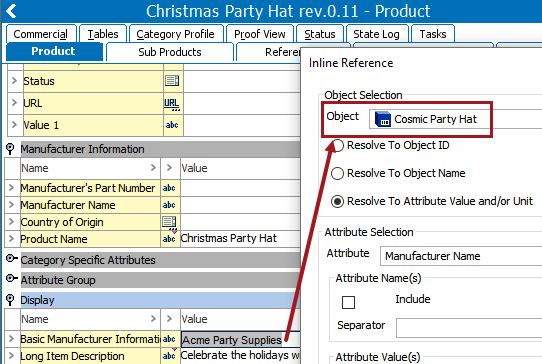The width and height of the screenshot is (542, 364).
Task: Expand Category Specific Attributes group
Action: pos(11,259)
